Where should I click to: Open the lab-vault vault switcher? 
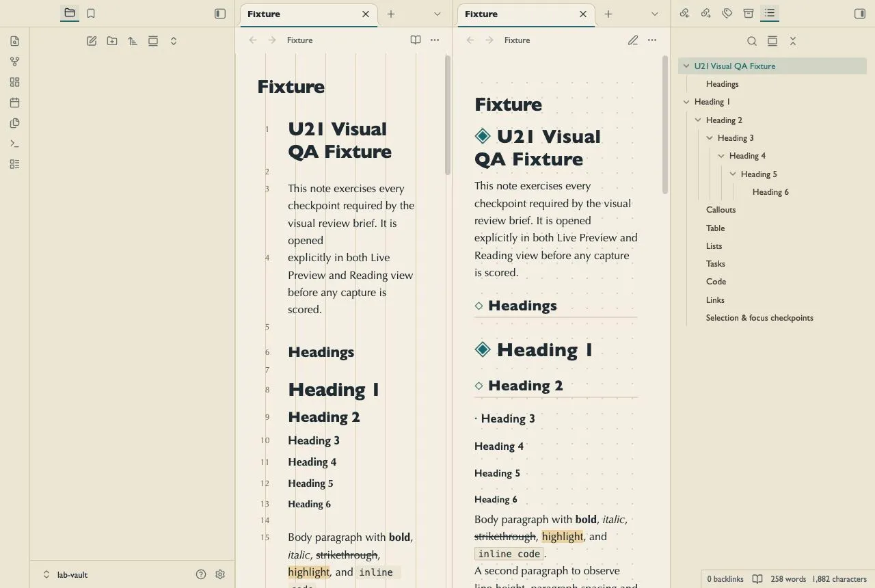(x=66, y=574)
